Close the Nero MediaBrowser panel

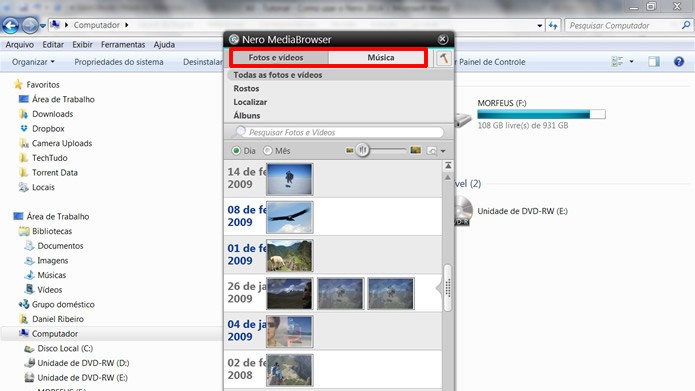pyautogui.click(x=442, y=39)
